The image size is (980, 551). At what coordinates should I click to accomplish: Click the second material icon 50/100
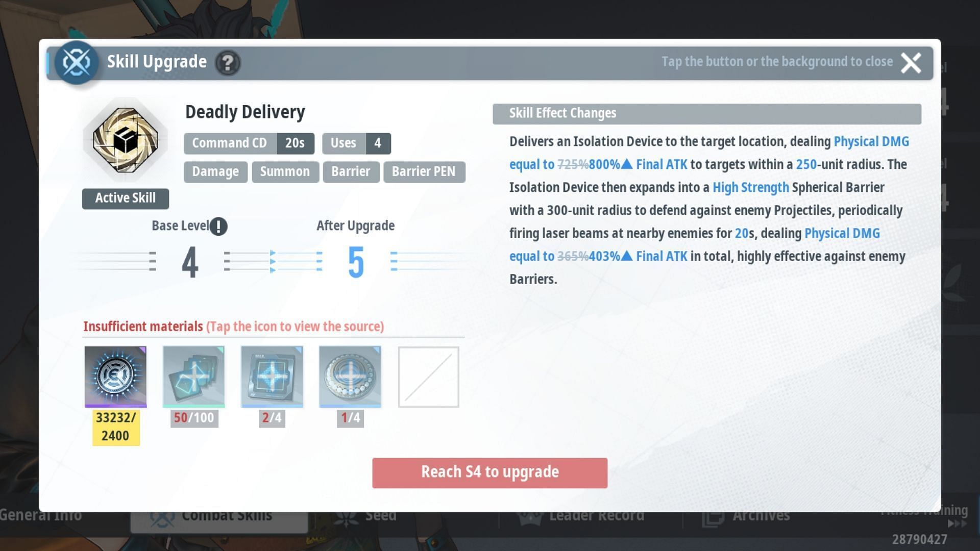point(193,377)
